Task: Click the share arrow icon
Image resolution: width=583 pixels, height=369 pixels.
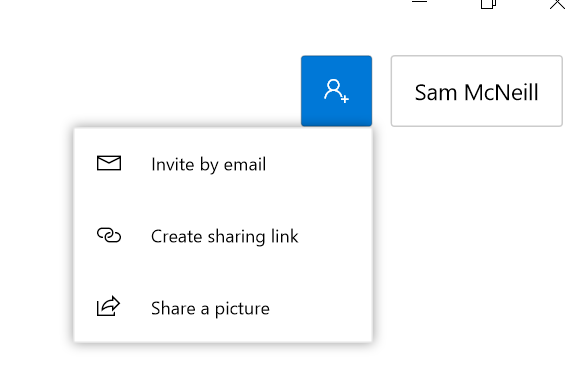Action: (x=108, y=306)
